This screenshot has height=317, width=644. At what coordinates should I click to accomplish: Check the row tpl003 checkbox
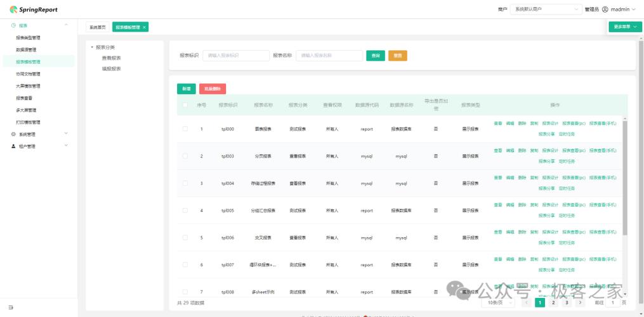coord(185,156)
